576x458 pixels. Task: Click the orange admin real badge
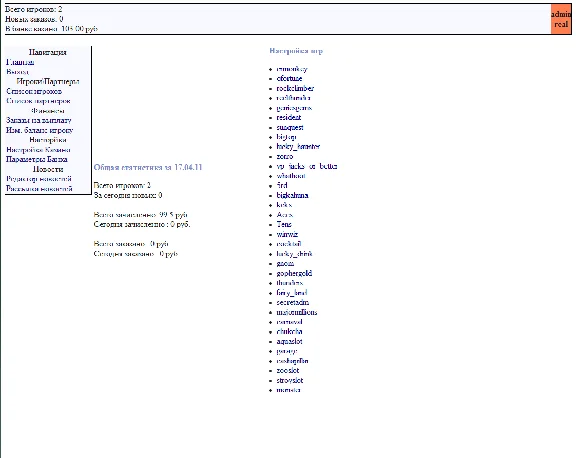pyautogui.click(x=561, y=19)
